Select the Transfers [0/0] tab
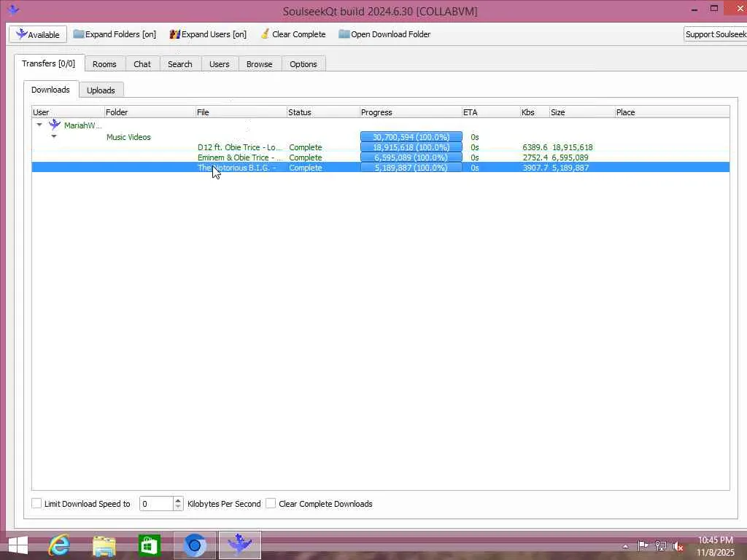Viewport: 747px width, 560px height. coord(49,63)
